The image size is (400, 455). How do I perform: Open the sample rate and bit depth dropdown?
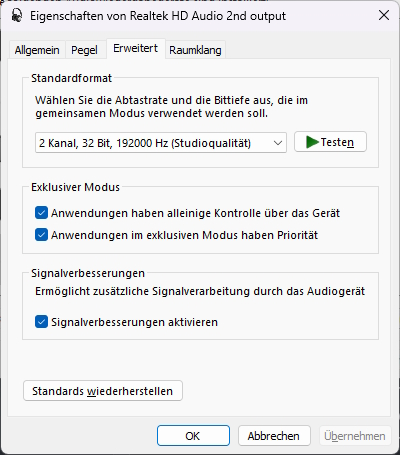(x=161, y=143)
